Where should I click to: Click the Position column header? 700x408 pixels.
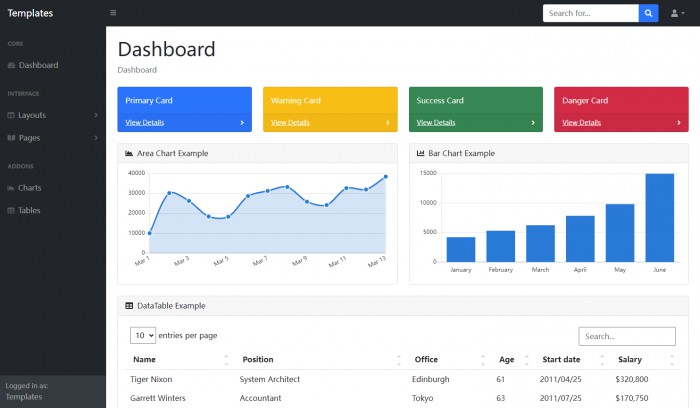tap(258, 360)
